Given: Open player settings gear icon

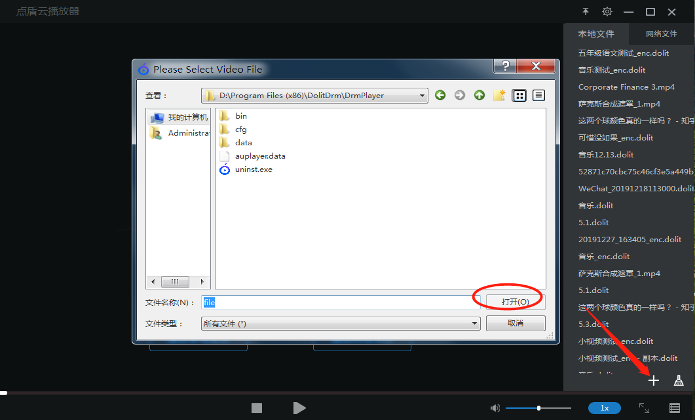Looking at the screenshot, I should [x=606, y=11].
